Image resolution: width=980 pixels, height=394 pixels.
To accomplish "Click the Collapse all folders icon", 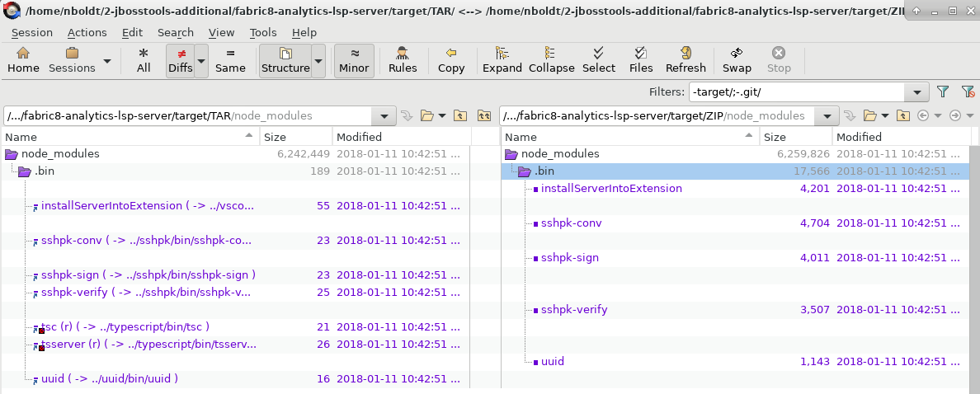I will coord(551,60).
